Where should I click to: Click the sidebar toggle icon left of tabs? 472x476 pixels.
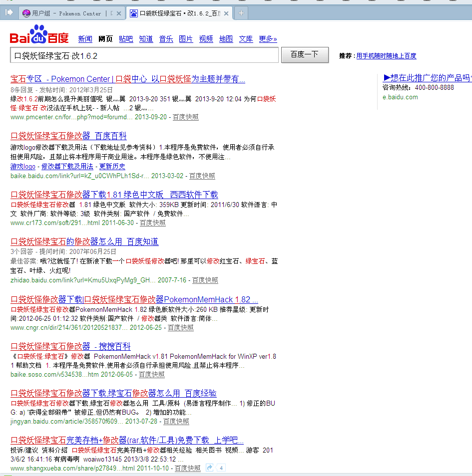pyautogui.click(x=9, y=12)
